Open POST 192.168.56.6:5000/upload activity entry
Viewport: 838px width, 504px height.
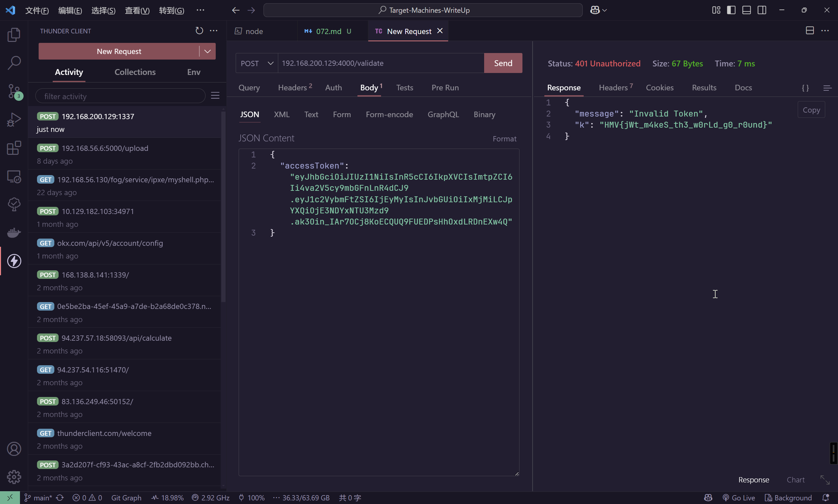tap(124, 154)
